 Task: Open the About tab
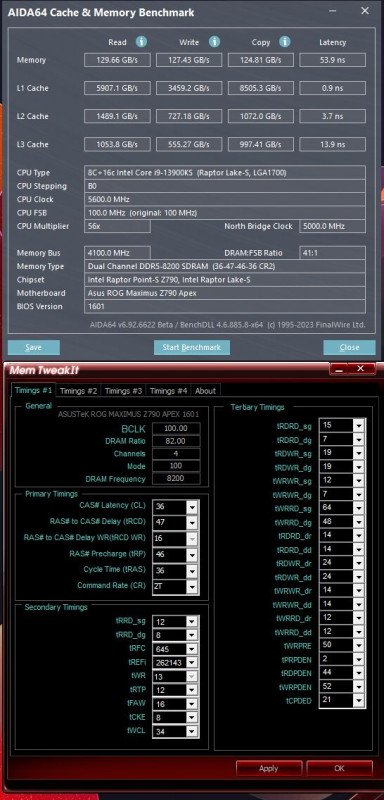[x=206, y=391]
